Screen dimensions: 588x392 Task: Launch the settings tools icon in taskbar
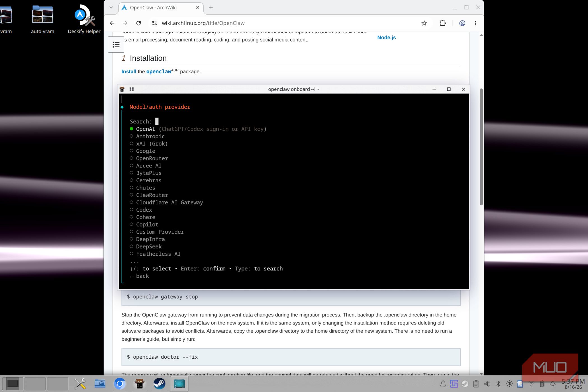coord(80,384)
